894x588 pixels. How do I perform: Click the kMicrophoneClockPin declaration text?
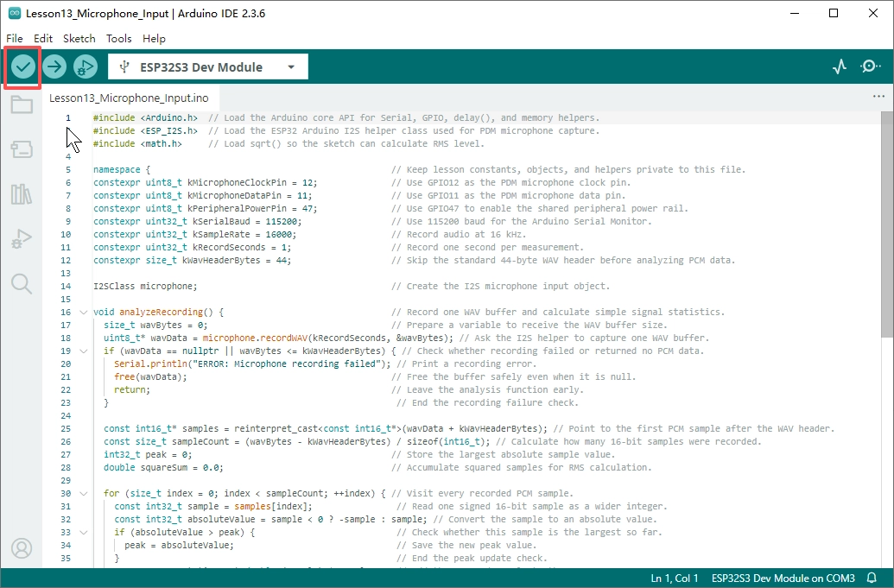coord(206,182)
